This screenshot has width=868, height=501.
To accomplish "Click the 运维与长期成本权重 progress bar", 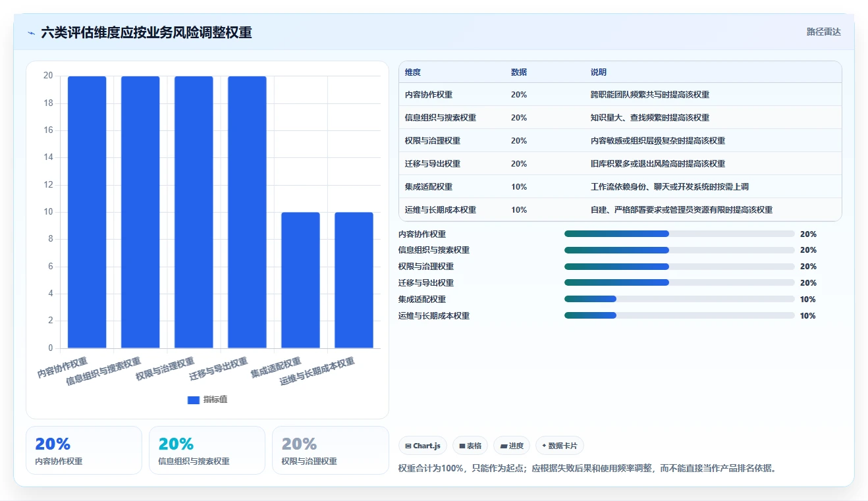I will coord(680,315).
